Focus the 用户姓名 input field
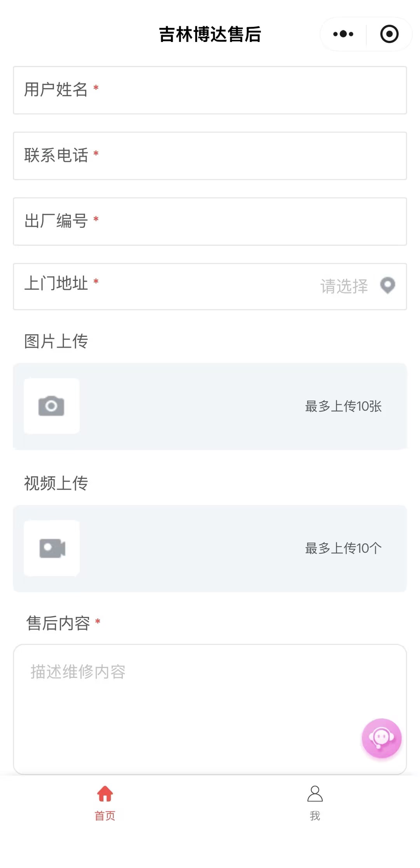Image resolution: width=420 pixels, height=868 pixels. coord(249,90)
